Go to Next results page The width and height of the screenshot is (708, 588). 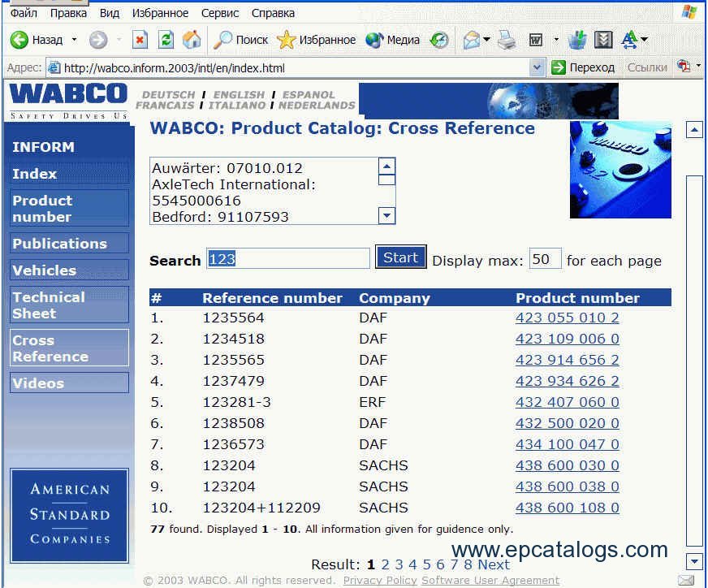(x=494, y=564)
